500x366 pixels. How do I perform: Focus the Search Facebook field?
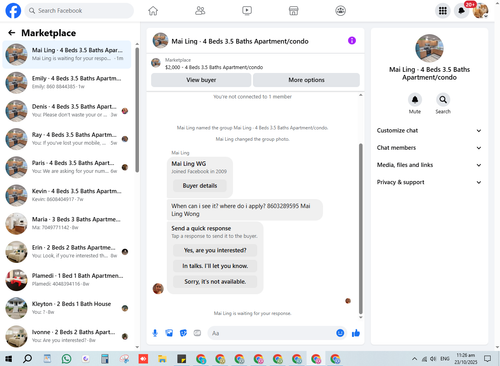pos(79,11)
